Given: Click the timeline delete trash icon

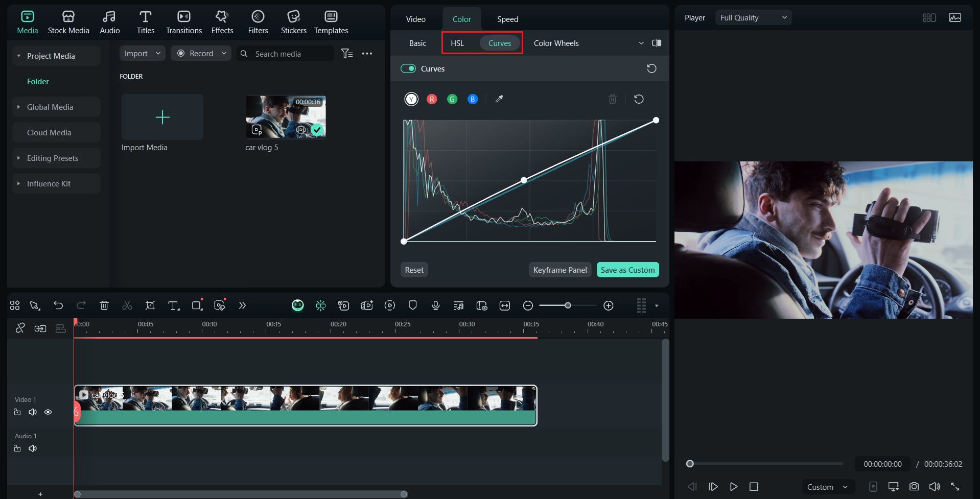Looking at the screenshot, I should (x=104, y=305).
